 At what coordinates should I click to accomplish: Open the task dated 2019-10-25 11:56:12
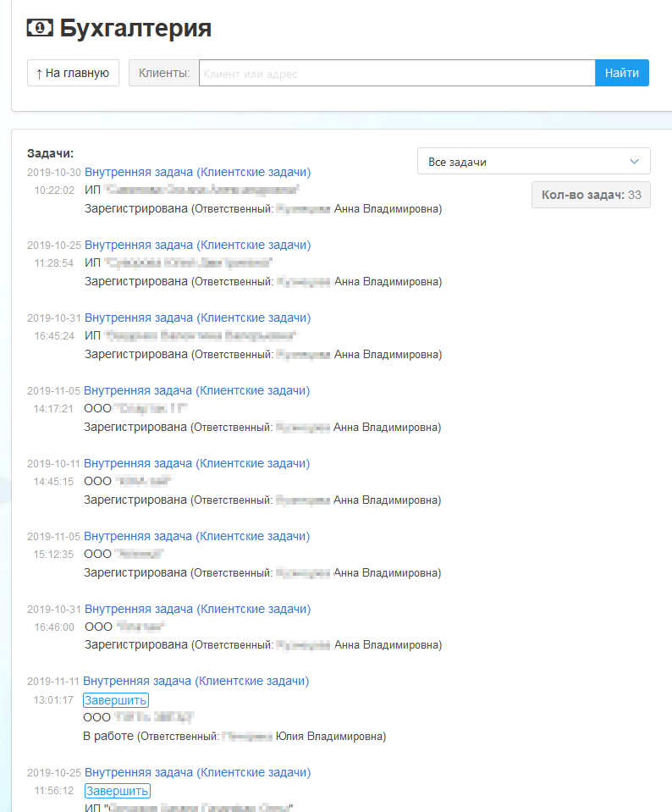click(x=197, y=772)
